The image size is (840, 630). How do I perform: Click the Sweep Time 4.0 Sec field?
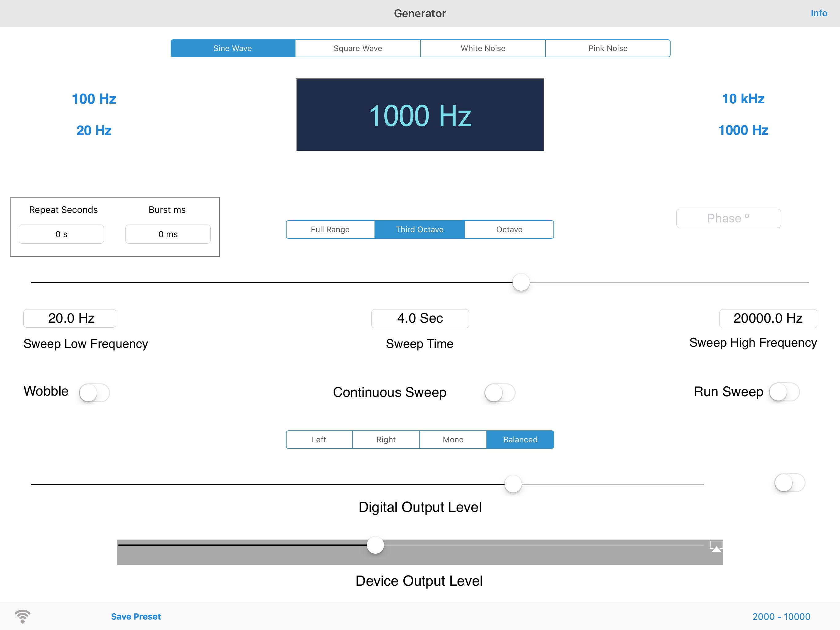(420, 318)
